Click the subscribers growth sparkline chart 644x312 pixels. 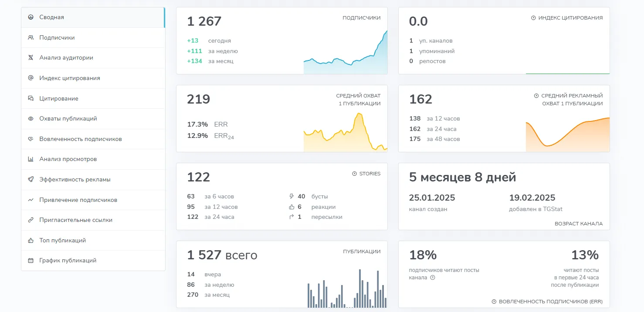coord(346,52)
